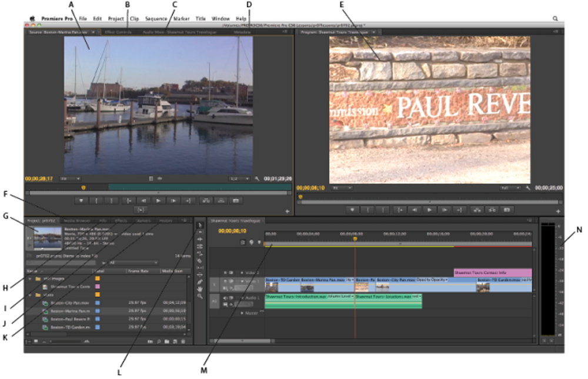This screenshot has width=588, height=379.
Task: Collapse Audio 1 track triangle
Action: tap(242, 298)
